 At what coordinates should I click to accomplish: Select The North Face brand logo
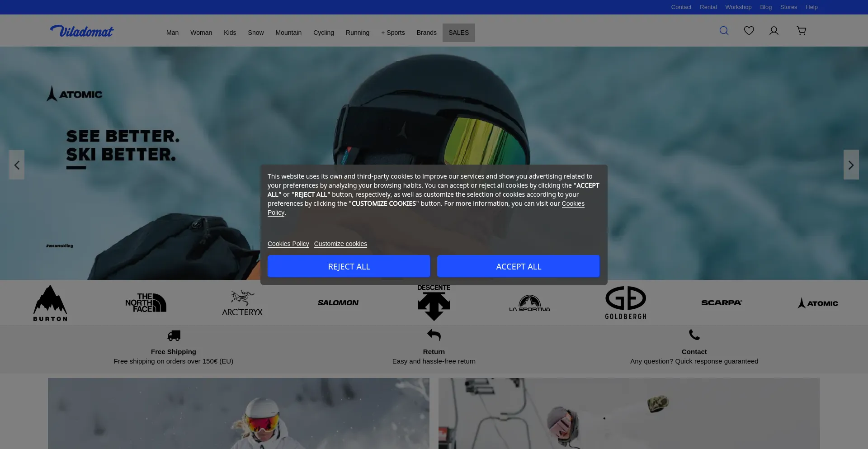click(146, 302)
